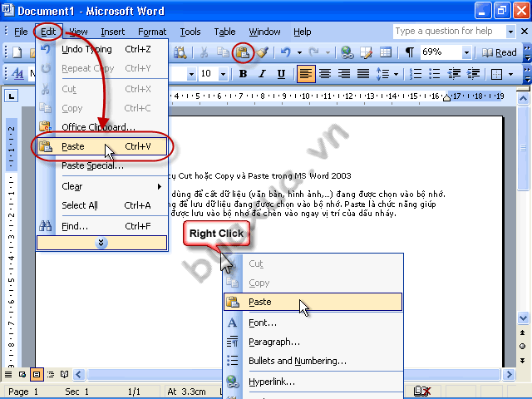
Task: Click the vertical scrollbar down arrow
Action: [523, 318]
